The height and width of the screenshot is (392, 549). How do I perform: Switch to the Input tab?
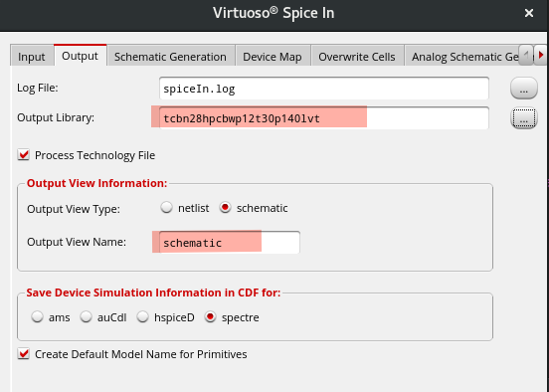point(32,57)
